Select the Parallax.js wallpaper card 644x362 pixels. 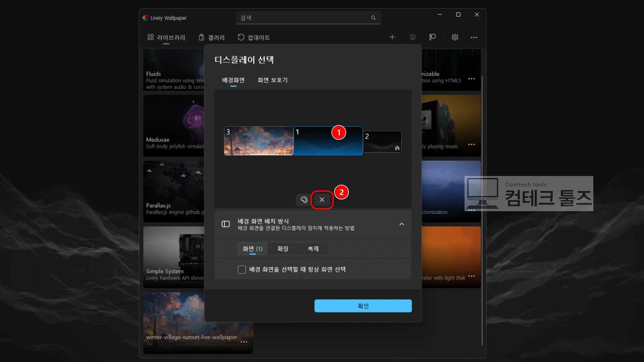point(174,191)
